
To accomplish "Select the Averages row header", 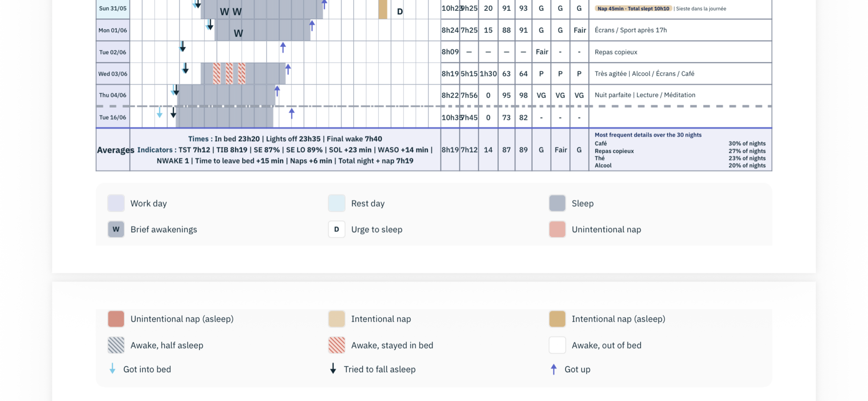I will 115,150.
